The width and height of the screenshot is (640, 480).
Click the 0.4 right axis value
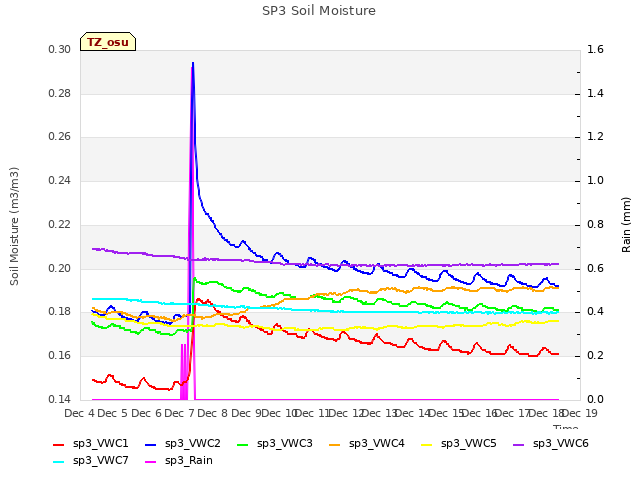click(595, 312)
